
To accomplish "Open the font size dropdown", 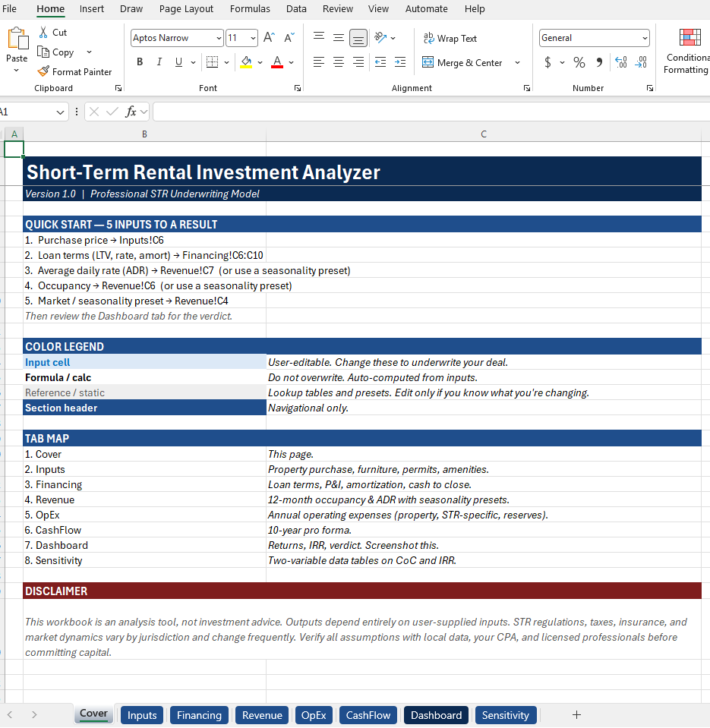I will tap(253, 38).
